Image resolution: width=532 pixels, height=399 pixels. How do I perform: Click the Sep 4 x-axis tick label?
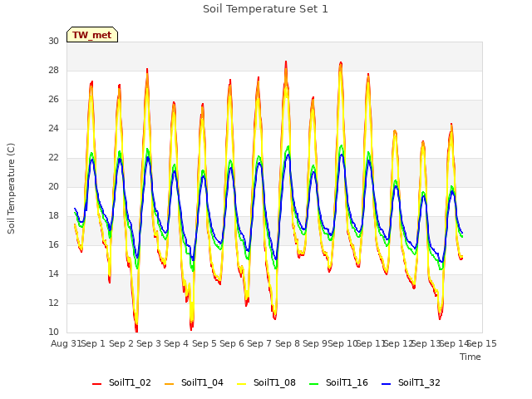pos(176,343)
